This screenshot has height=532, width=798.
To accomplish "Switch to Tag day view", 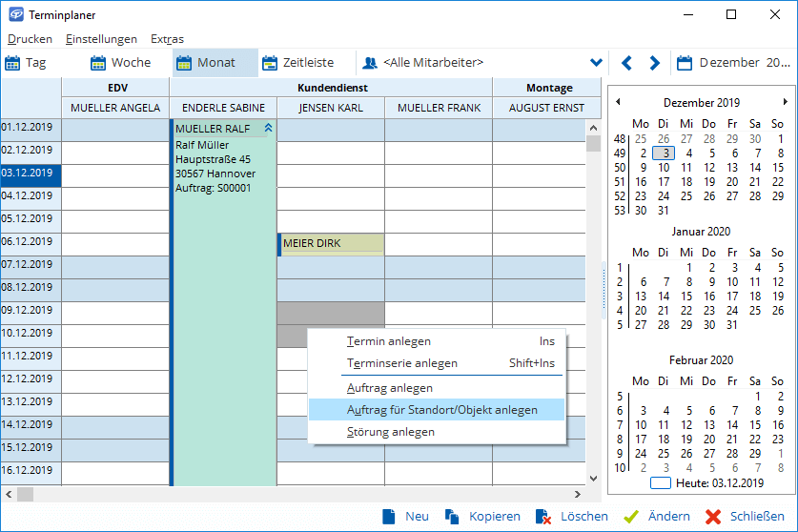I will click(x=26, y=63).
